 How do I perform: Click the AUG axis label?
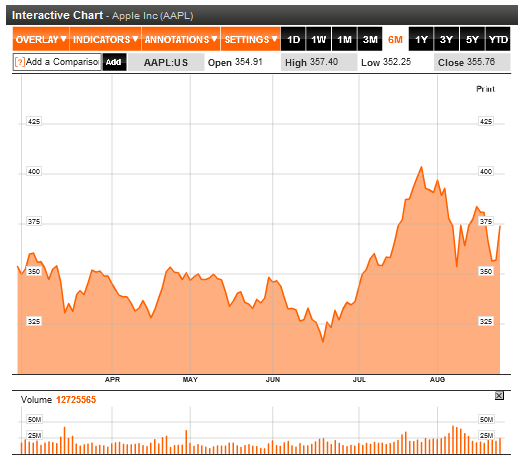tap(437, 379)
